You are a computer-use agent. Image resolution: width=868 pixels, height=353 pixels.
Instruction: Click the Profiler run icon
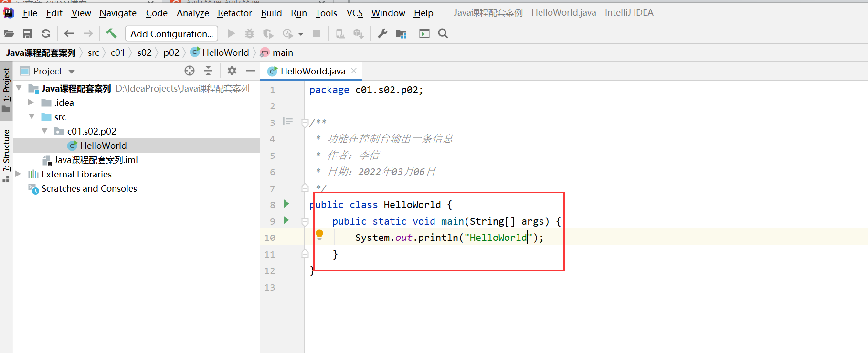(x=287, y=33)
